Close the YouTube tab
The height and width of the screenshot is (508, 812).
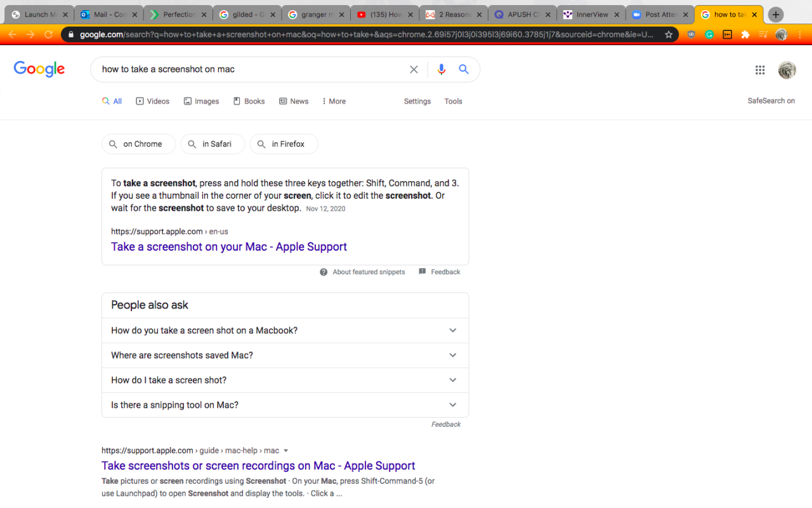pos(410,15)
